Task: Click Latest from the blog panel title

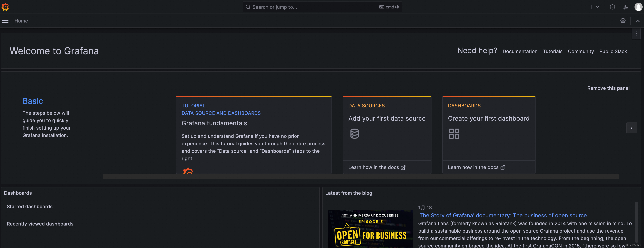Action: [x=348, y=193]
